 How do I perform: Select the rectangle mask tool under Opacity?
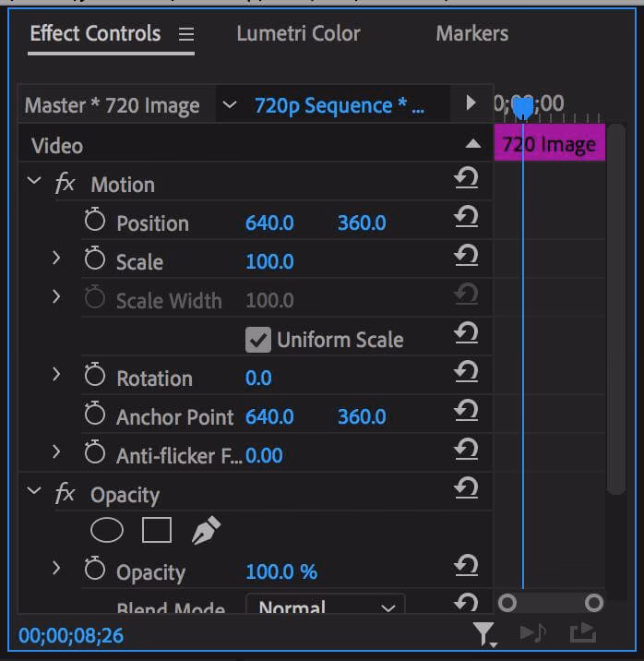coord(157,531)
